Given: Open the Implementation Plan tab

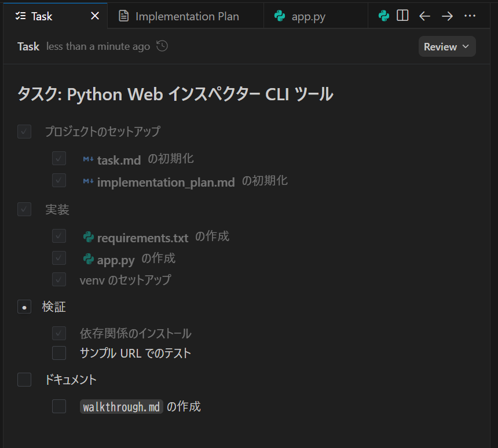Looking at the screenshot, I should point(185,16).
